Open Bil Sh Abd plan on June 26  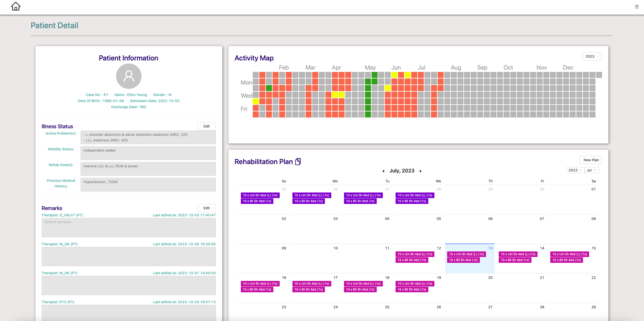[309, 201]
